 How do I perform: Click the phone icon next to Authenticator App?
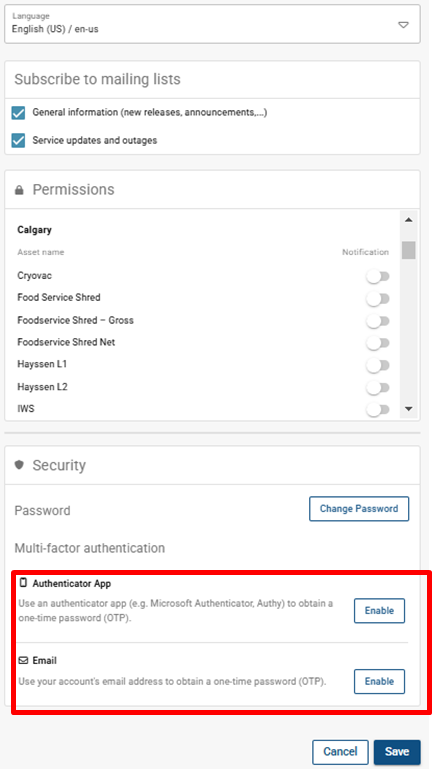[x=23, y=583]
